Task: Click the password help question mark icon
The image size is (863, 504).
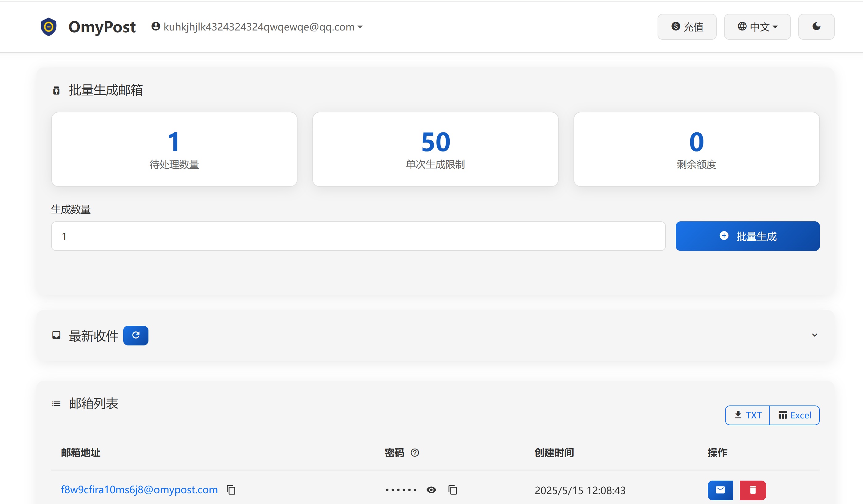Action: 415,453
